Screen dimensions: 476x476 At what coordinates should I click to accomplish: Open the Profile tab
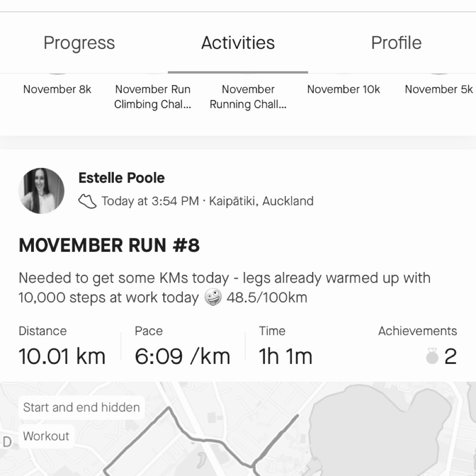[396, 42]
